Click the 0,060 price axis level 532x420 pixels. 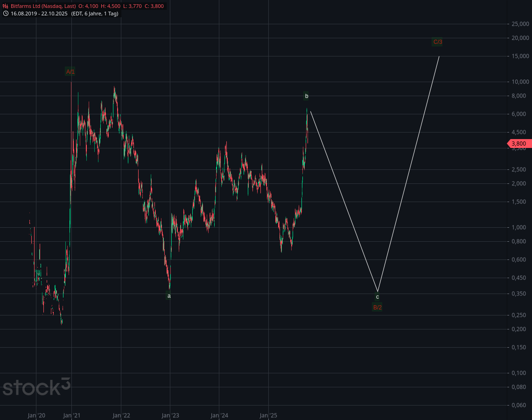519,405
